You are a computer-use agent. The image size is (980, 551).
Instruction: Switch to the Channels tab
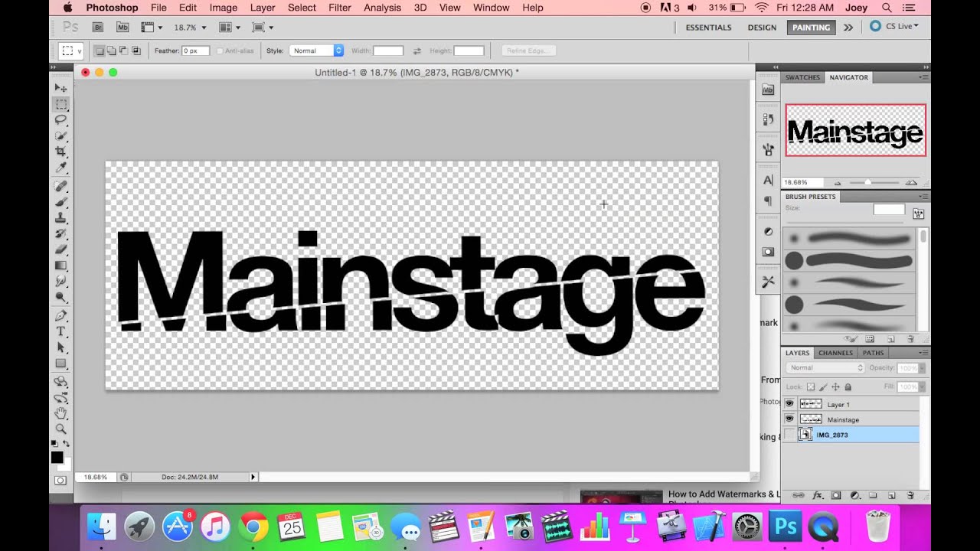coord(835,353)
